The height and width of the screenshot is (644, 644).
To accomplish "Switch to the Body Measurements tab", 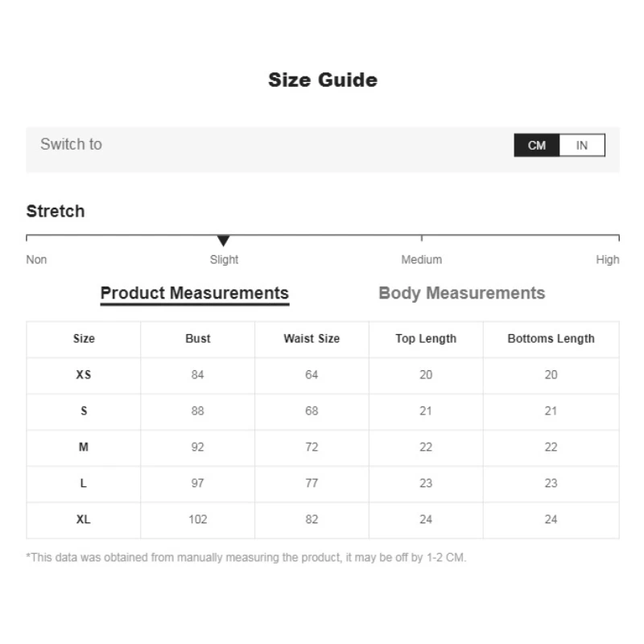I will tap(460, 293).
